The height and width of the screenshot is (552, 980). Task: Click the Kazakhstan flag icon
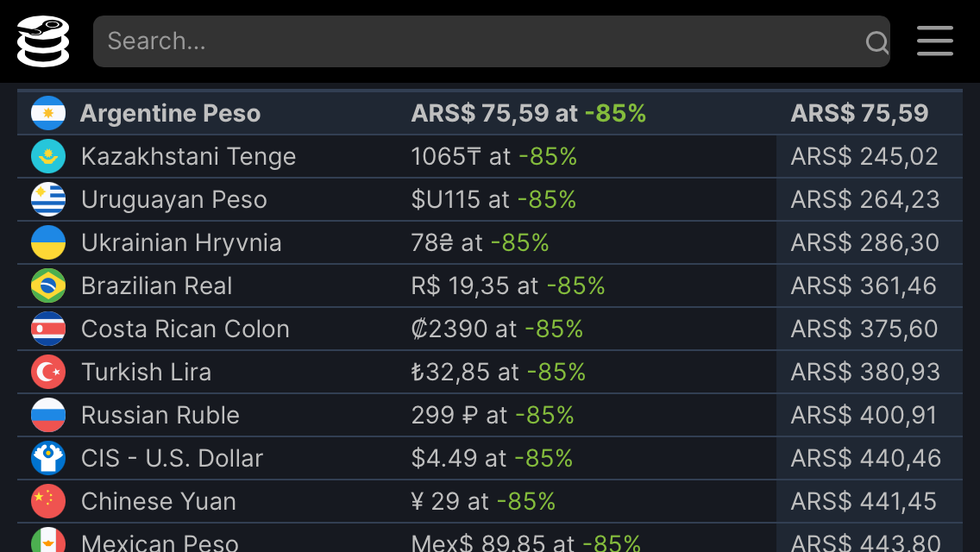click(48, 156)
